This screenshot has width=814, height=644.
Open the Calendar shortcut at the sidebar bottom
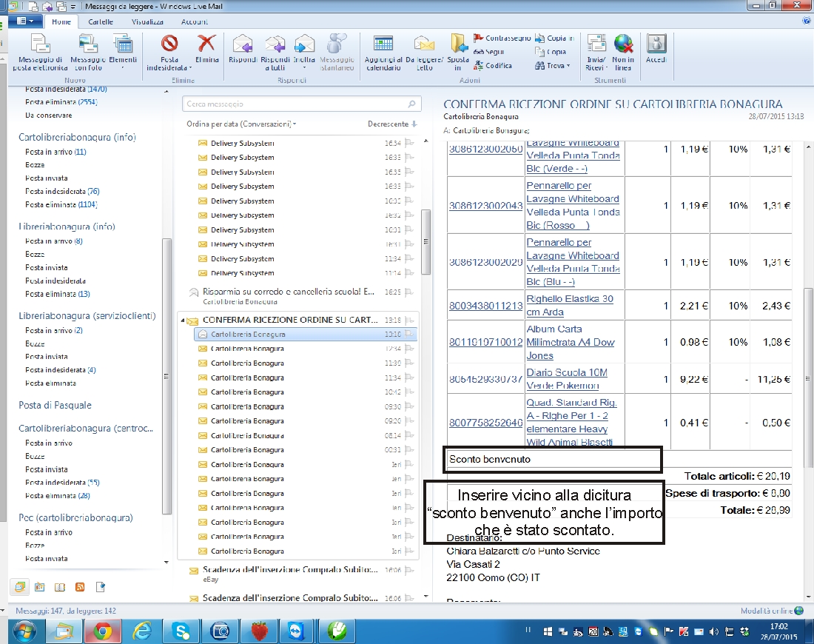pyautogui.click(x=39, y=587)
